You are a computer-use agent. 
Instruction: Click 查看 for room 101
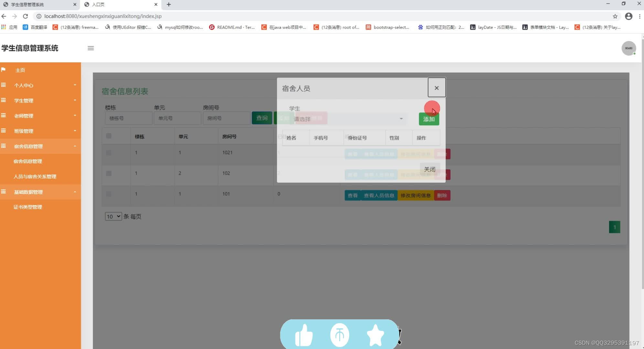point(352,196)
